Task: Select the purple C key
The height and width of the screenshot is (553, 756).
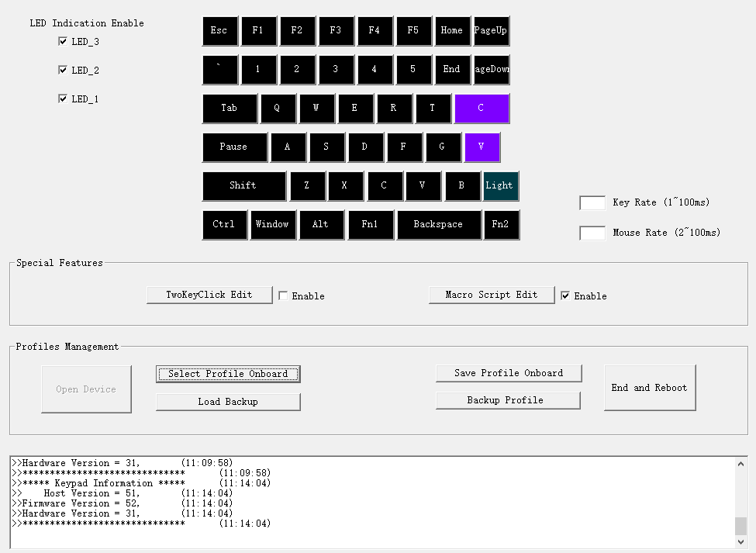Action: coord(482,109)
